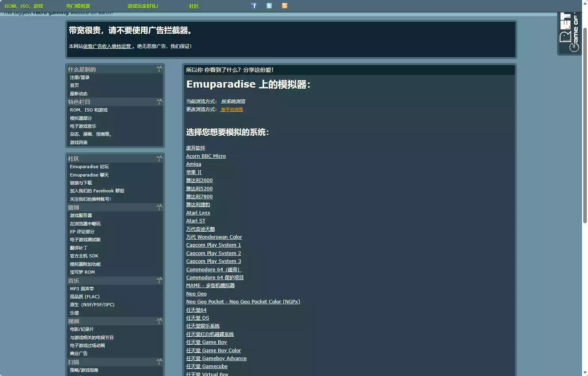Collapse the 社区 section palm icon
The width and height of the screenshot is (588, 376).
click(x=159, y=159)
